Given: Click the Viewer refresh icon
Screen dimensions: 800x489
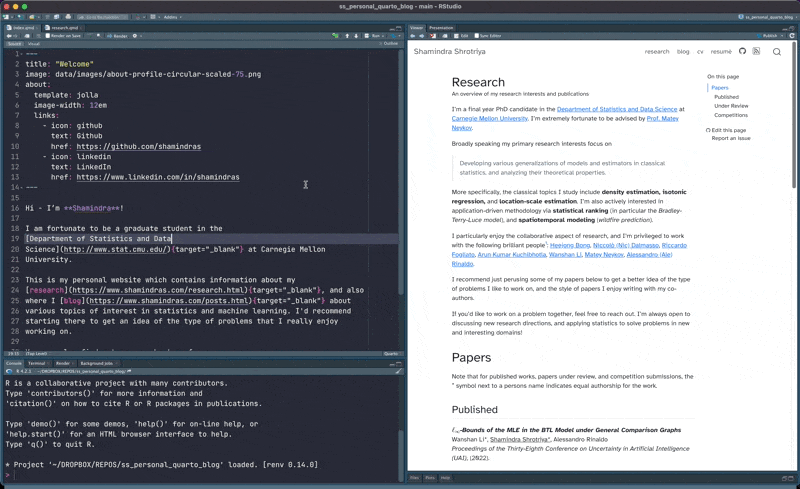Looking at the screenshot, I should coord(792,36).
